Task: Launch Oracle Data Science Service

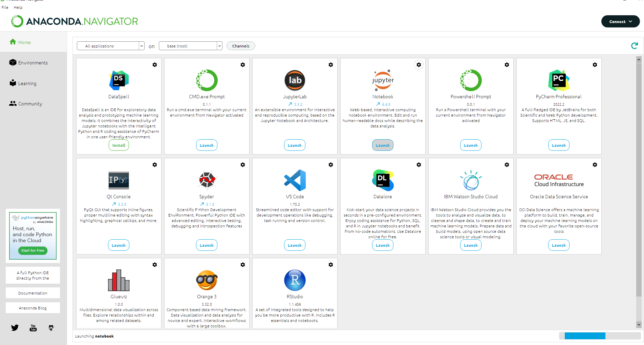Action: [559, 245]
